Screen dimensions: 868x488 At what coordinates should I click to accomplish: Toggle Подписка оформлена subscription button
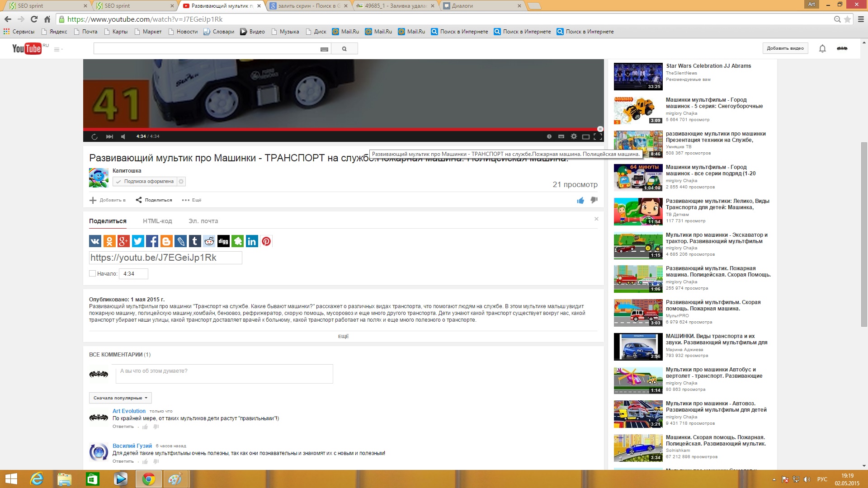145,181
